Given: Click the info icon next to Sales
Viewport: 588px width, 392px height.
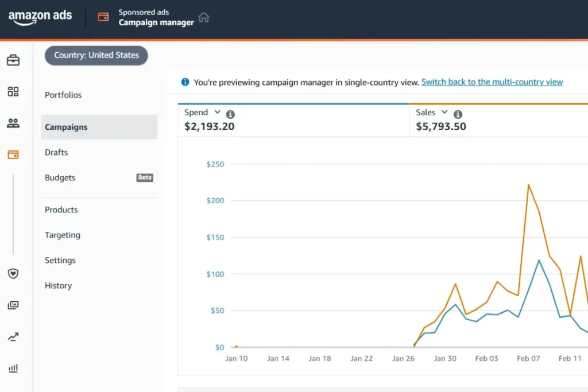Looking at the screenshot, I should (x=458, y=114).
